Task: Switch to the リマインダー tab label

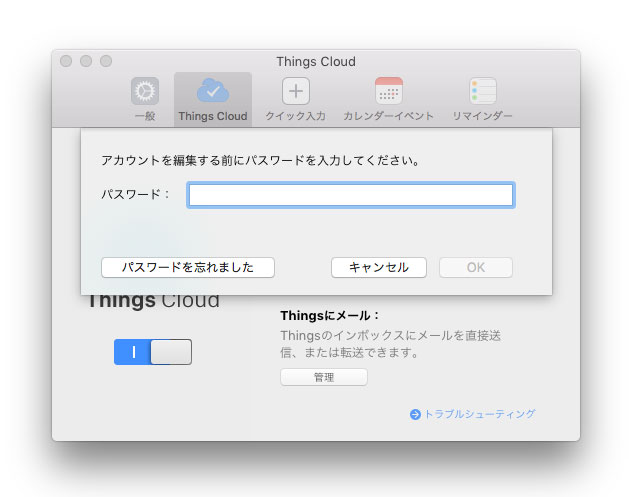Action: point(483,116)
